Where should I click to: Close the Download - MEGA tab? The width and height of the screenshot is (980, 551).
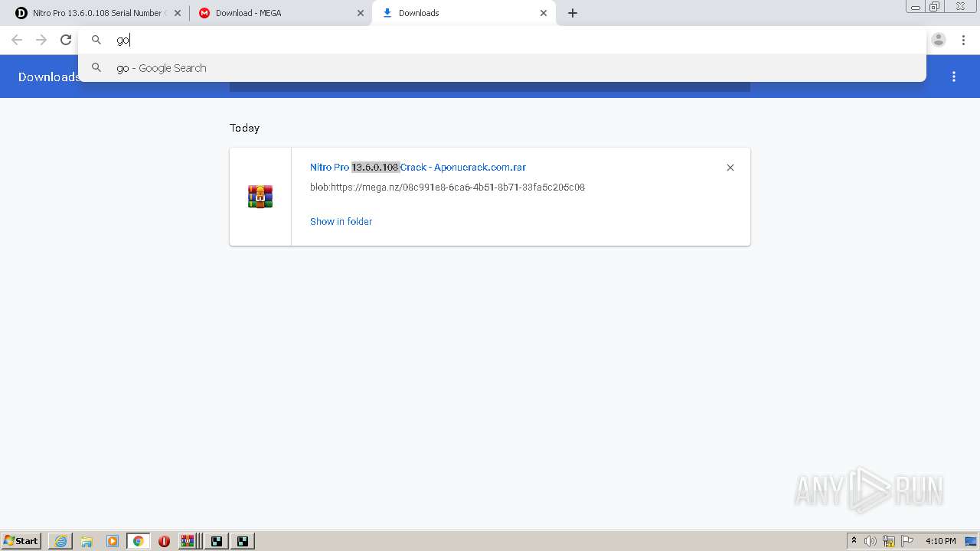click(x=361, y=13)
